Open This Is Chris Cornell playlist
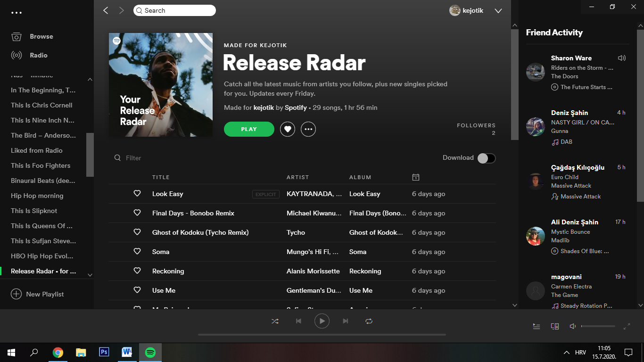Screen dimensions: 644x362 (41, 105)
